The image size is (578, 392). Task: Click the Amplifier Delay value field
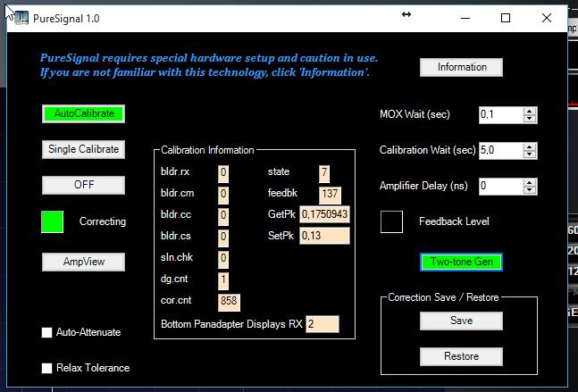tap(501, 186)
